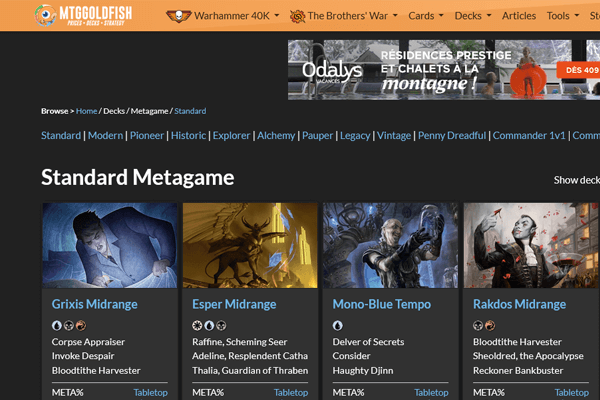Switch to the Legacy format
Image resolution: width=600 pixels, height=400 pixels.
(355, 136)
